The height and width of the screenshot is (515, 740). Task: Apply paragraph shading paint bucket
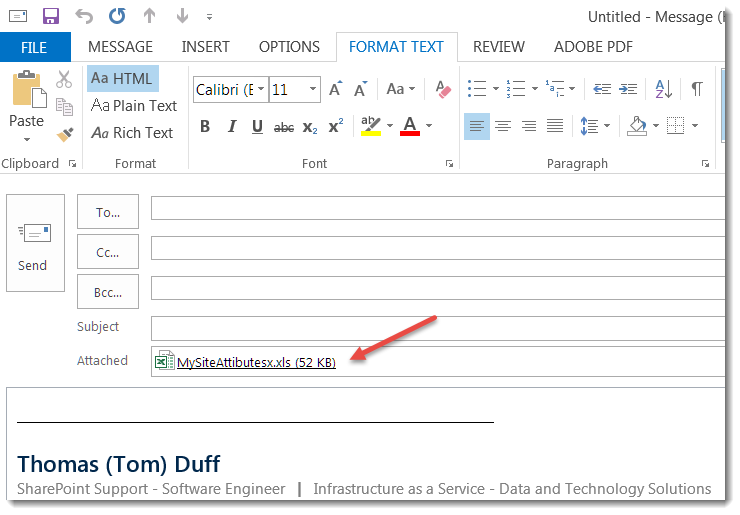[x=637, y=126]
